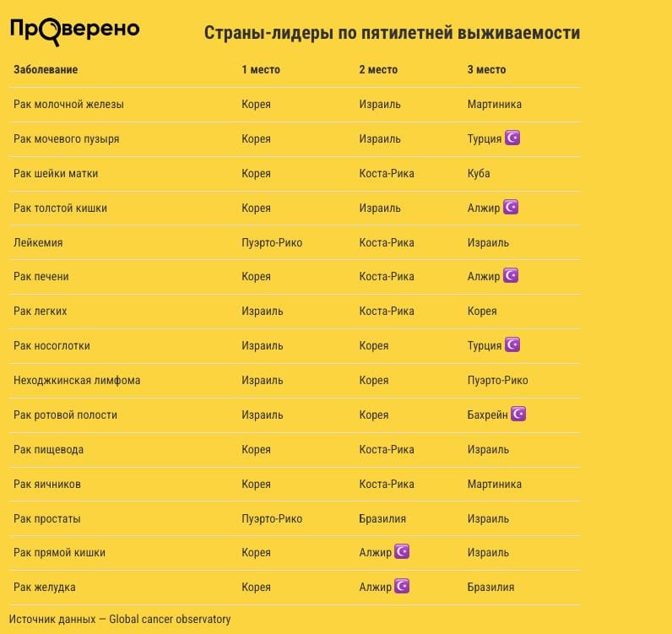Click the Проверено logo
The height and width of the screenshot is (634, 672).
coord(74,30)
